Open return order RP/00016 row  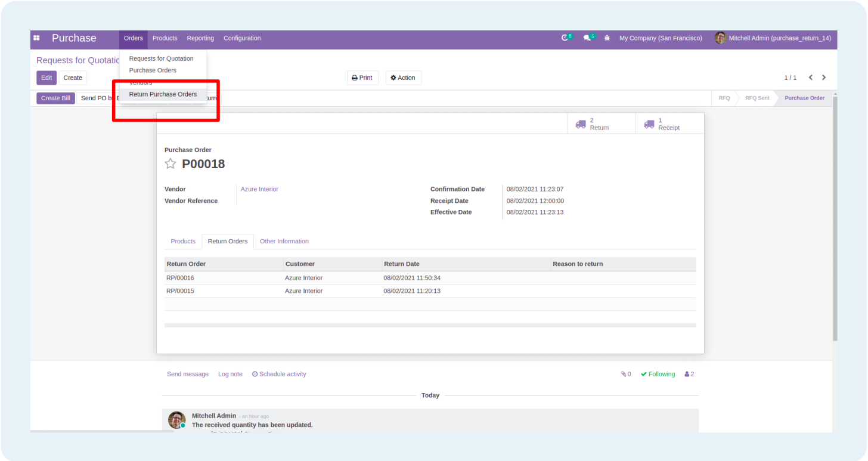[430, 278]
